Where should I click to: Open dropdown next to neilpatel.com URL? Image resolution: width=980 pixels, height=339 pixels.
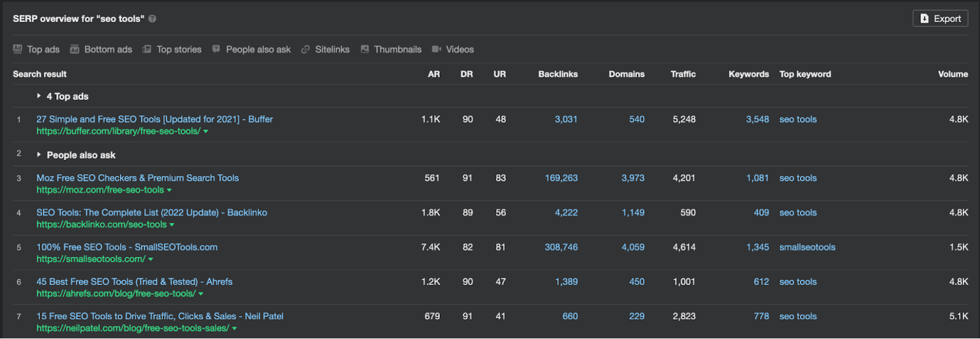235,329
